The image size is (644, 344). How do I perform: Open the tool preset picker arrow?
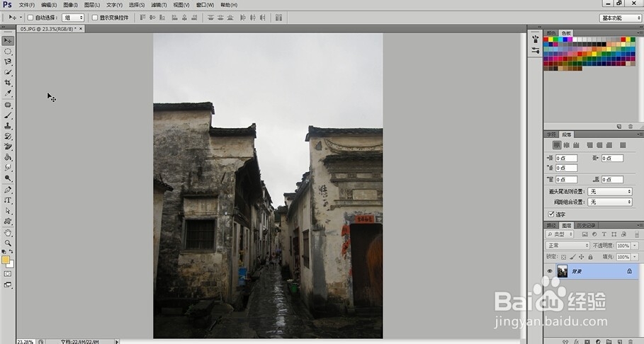coord(21,18)
